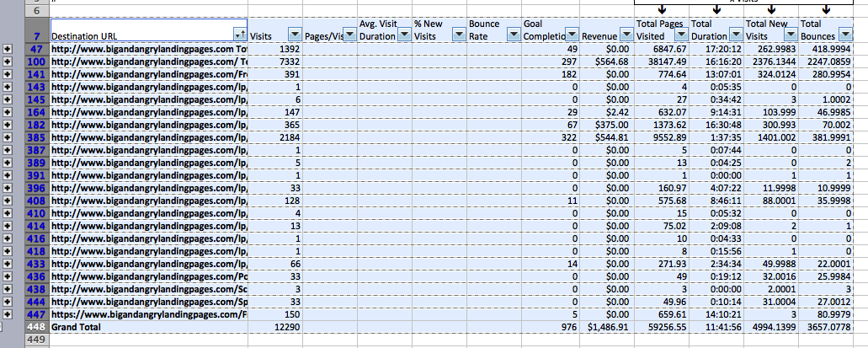Screen dimensions: 868x348
Task: Select Grand Total visits 12290
Action: pyautogui.click(x=275, y=327)
